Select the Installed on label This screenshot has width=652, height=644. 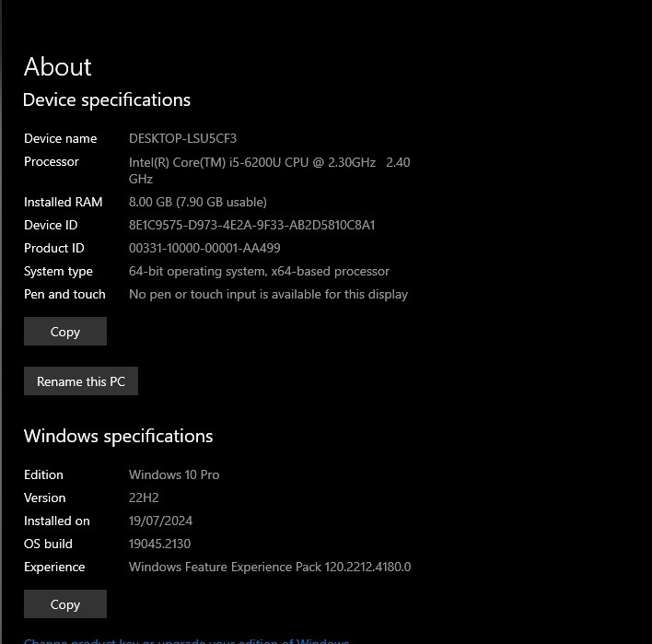pos(57,521)
